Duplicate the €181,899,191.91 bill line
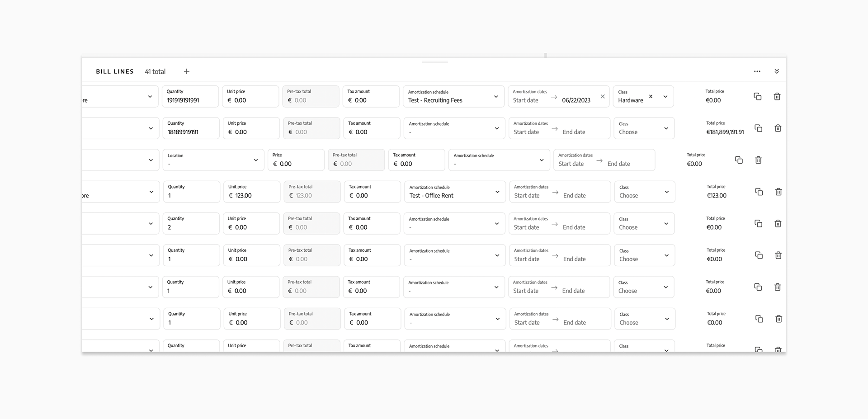Image resolution: width=868 pixels, height=419 pixels. pyautogui.click(x=759, y=128)
